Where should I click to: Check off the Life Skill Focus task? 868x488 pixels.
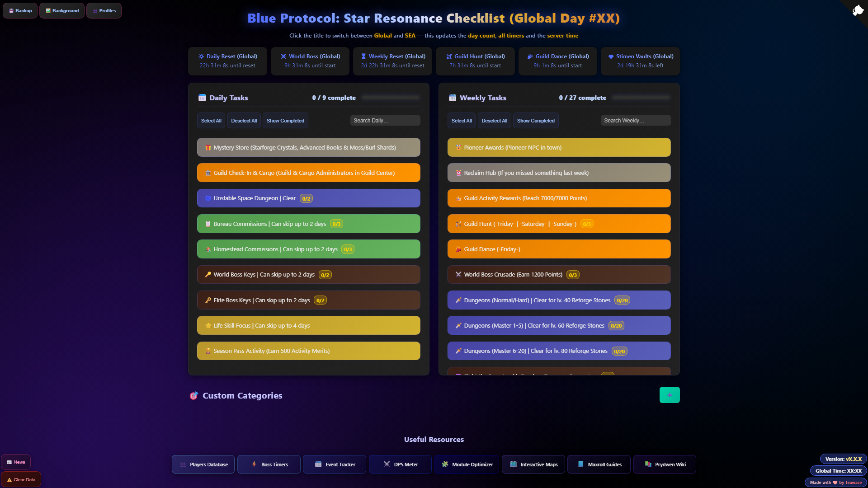(308, 325)
